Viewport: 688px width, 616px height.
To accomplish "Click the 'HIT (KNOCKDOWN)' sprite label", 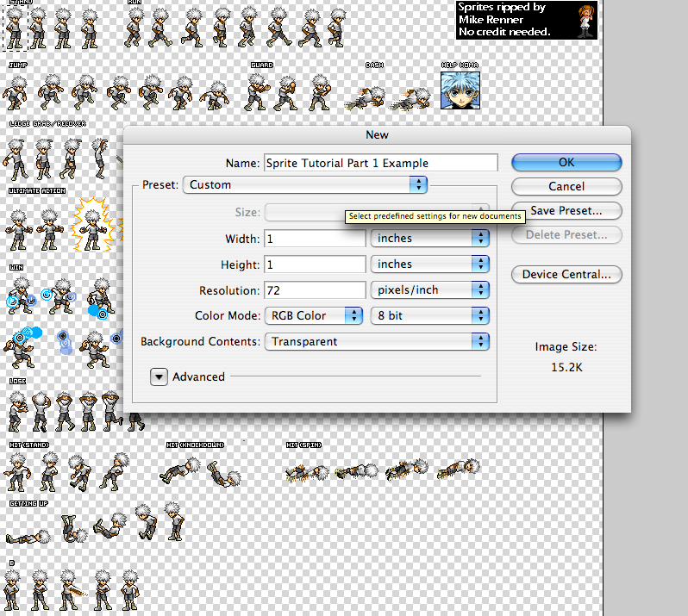I will [x=195, y=445].
